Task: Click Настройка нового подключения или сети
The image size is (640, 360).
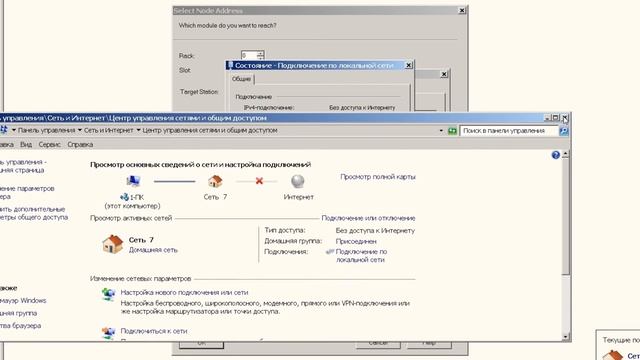Action: [x=184, y=292]
